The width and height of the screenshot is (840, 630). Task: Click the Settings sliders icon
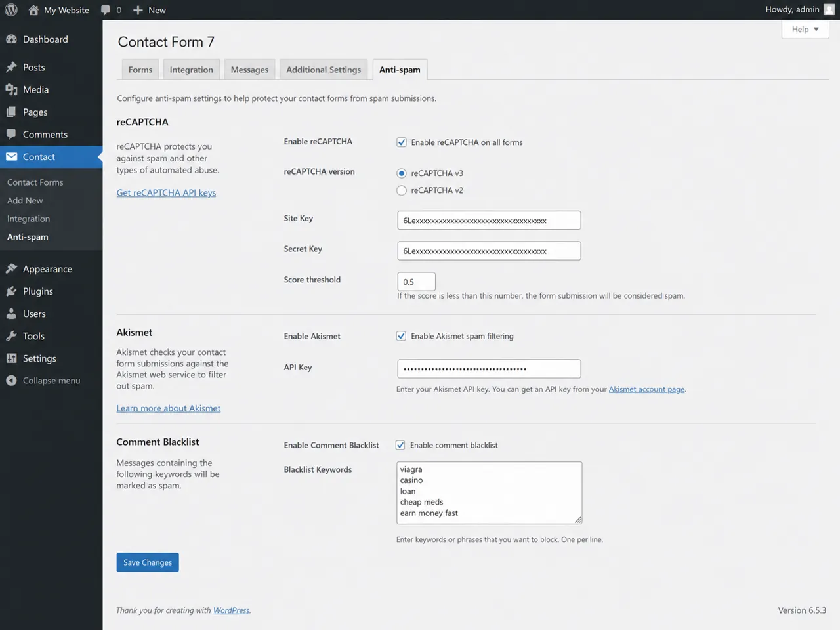click(x=11, y=358)
